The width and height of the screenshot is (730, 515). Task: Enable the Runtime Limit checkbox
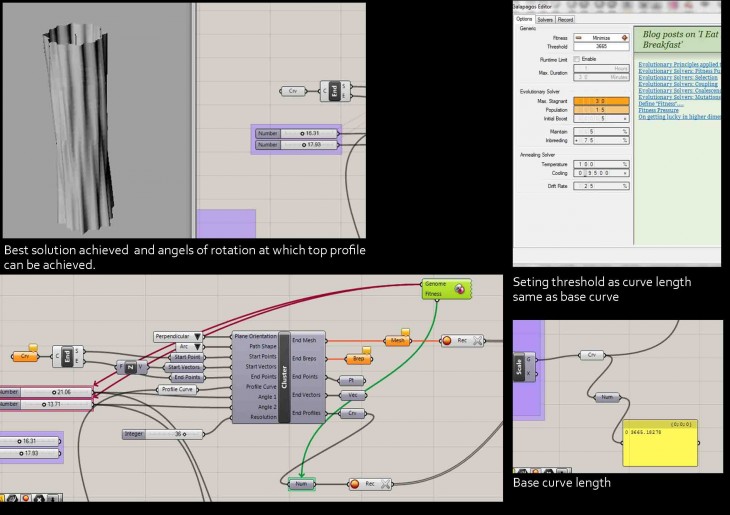coord(577,59)
